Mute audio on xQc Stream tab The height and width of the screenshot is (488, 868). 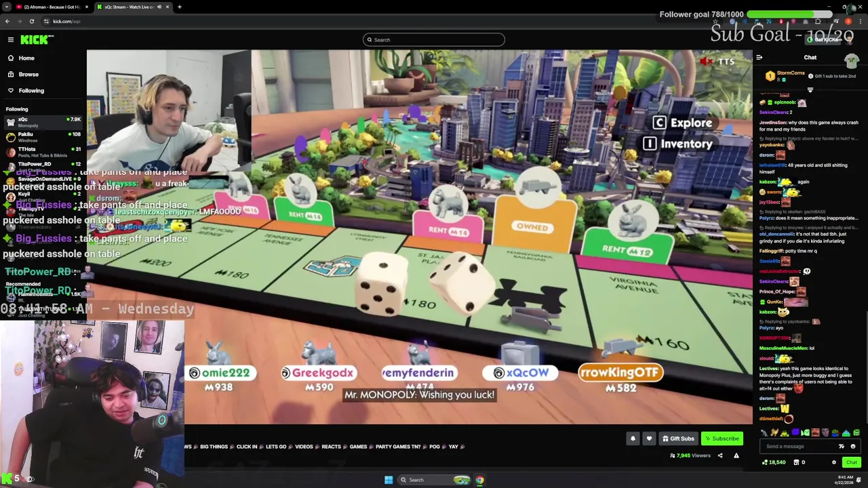159,7
